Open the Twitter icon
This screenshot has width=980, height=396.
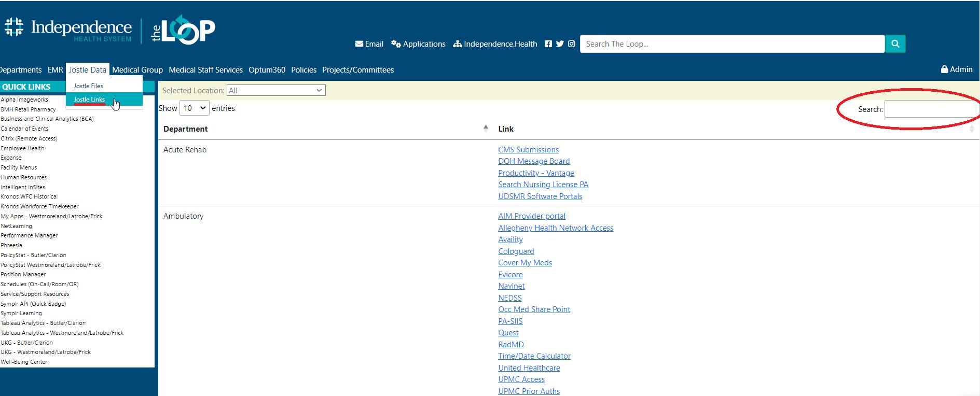(x=560, y=44)
